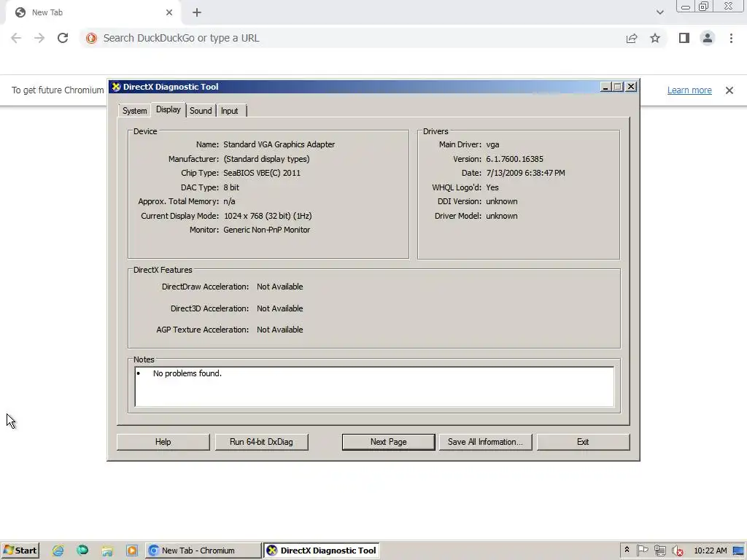The width and height of the screenshot is (747, 560).
Task: Click WHQL Logo'd value 'Yes'
Action: point(492,187)
